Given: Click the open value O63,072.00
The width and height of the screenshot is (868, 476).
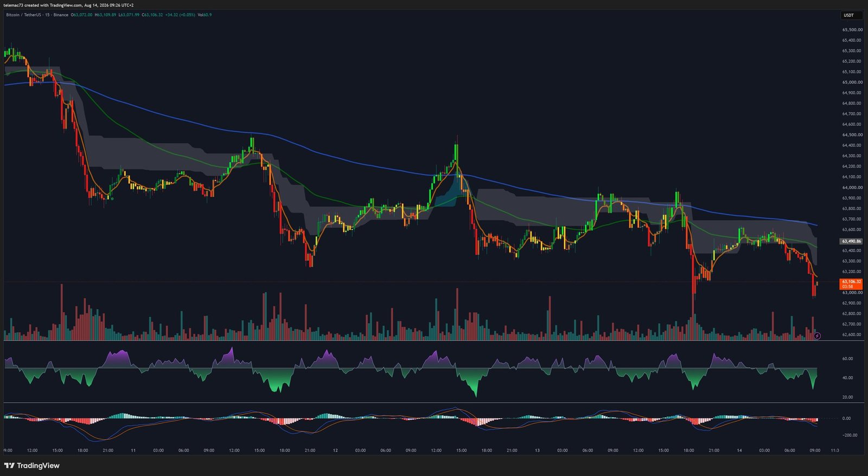Looking at the screenshot, I should click(81, 15).
